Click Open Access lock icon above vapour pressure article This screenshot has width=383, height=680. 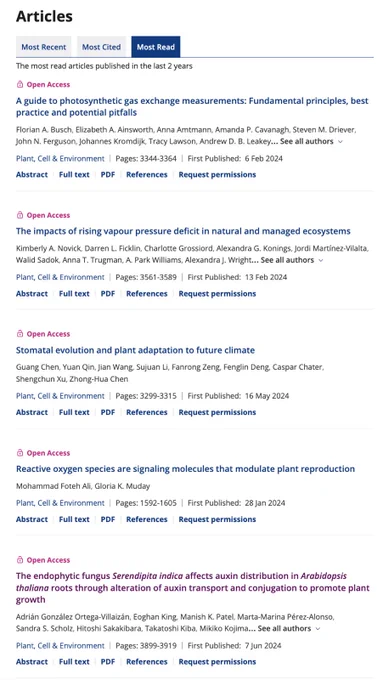coord(20,215)
